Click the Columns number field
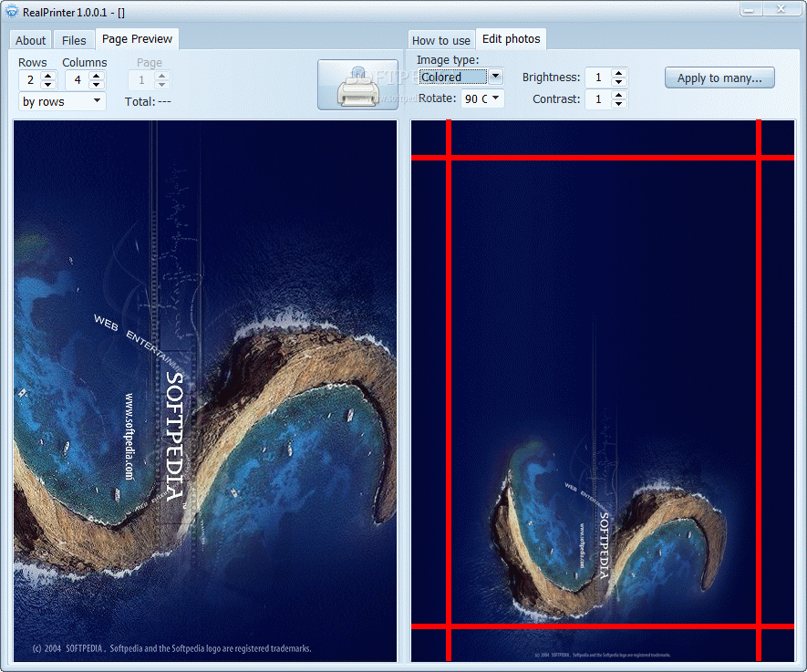This screenshot has width=807, height=672. (78, 80)
